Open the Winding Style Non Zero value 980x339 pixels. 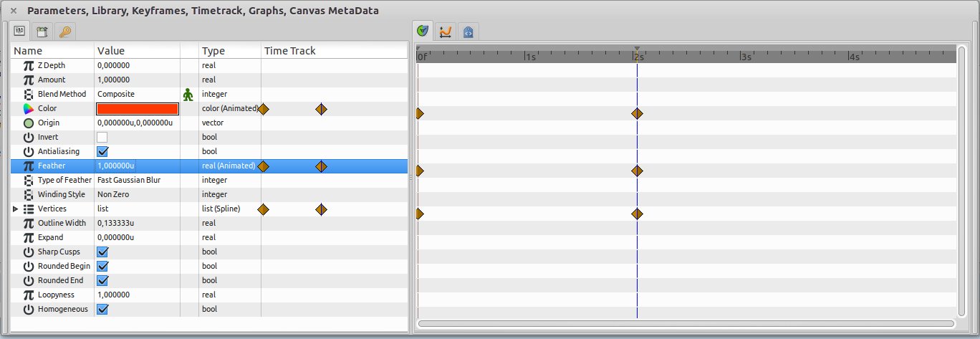pyautogui.click(x=137, y=194)
